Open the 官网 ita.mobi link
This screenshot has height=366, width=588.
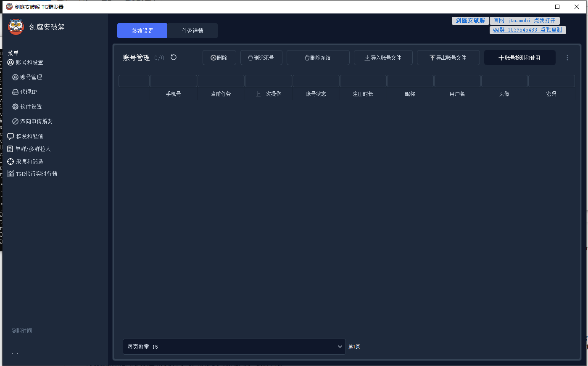click(525, 21)
